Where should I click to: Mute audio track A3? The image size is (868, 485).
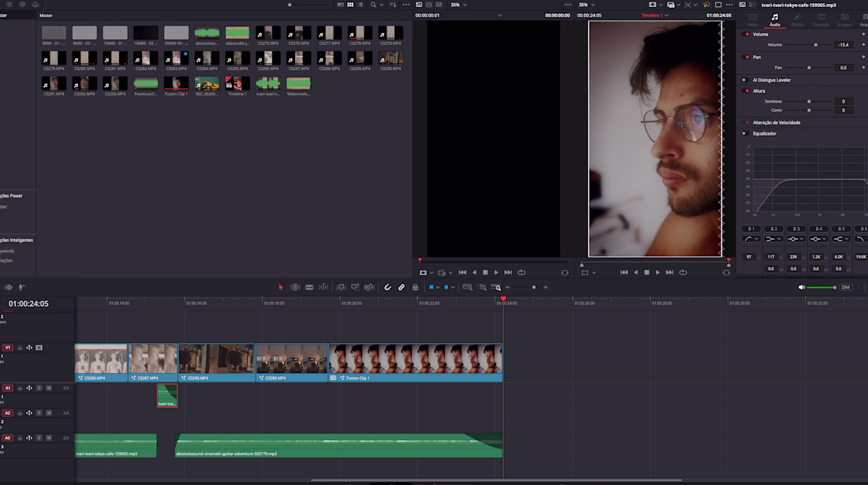pyautogui.click(x=49, y=438)
